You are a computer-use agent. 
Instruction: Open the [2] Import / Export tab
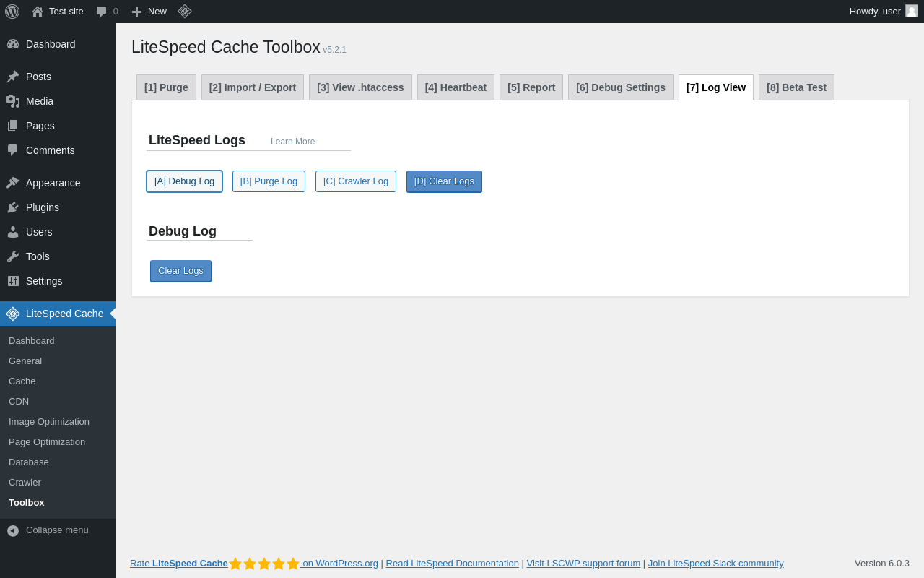click(253, 87)
